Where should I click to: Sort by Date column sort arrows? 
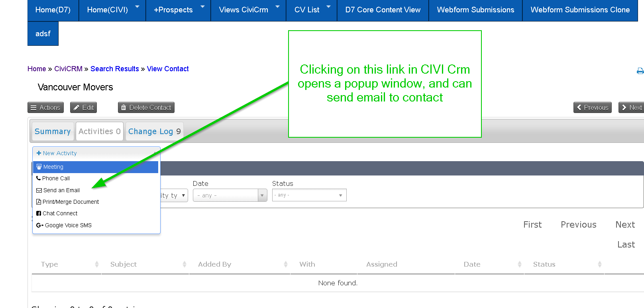point(520,264)
